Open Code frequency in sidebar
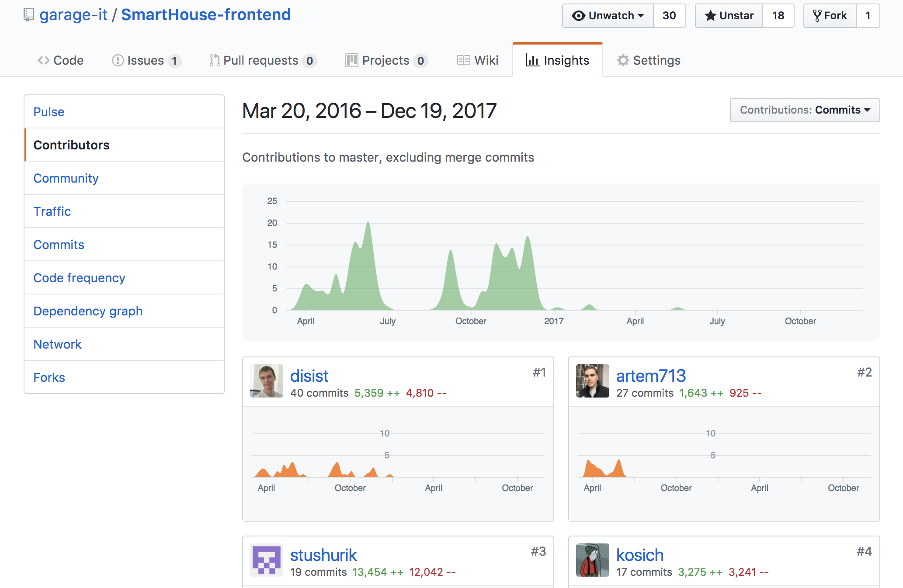Viewport: 903px width, 588px height. (x=79, y=278)
